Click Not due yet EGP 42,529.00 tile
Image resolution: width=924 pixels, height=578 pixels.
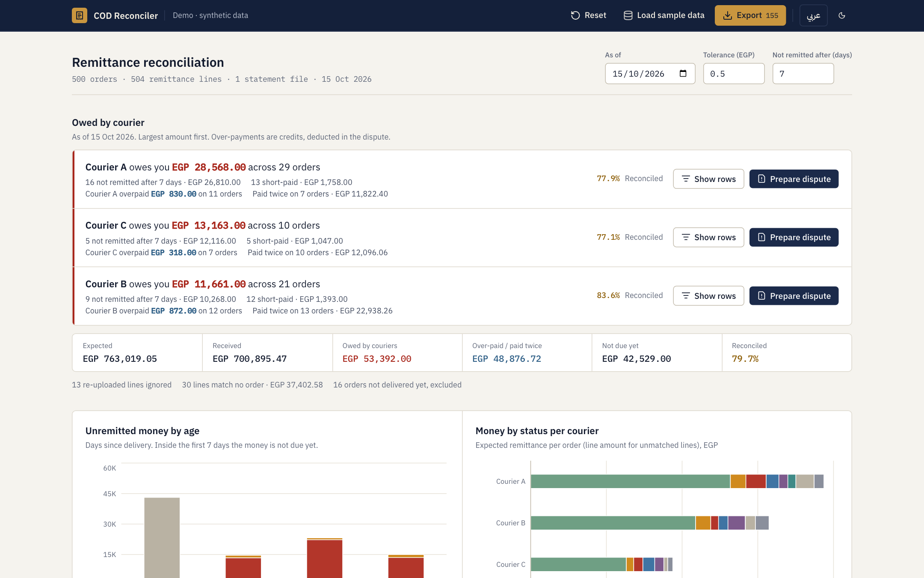(x=657, y=353)
